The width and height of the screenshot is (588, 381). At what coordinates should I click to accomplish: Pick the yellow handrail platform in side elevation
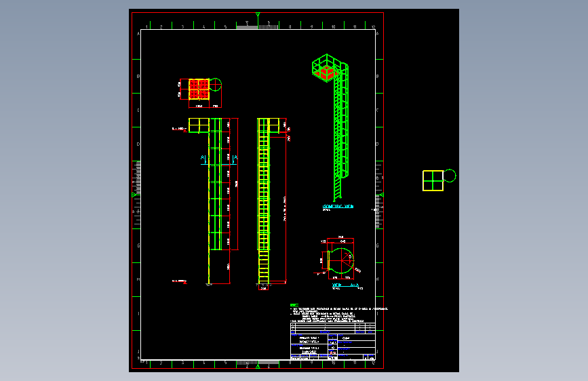[x=199, y=125]
